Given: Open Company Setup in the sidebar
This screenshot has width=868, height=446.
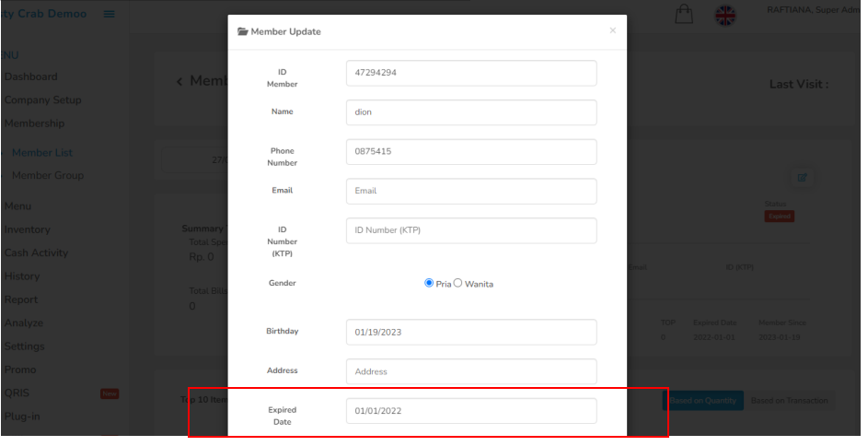Looking at the screenshot, I should coord(42,100).
